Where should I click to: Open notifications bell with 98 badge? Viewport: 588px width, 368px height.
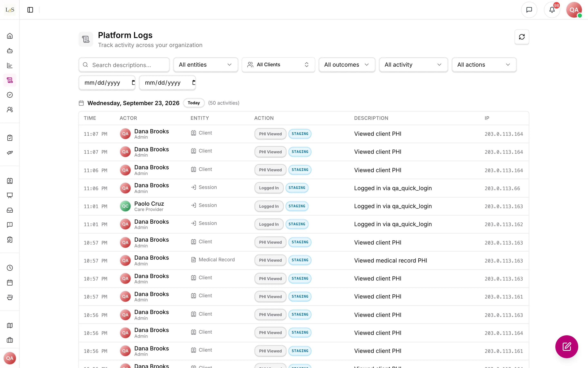coord(552,10)
